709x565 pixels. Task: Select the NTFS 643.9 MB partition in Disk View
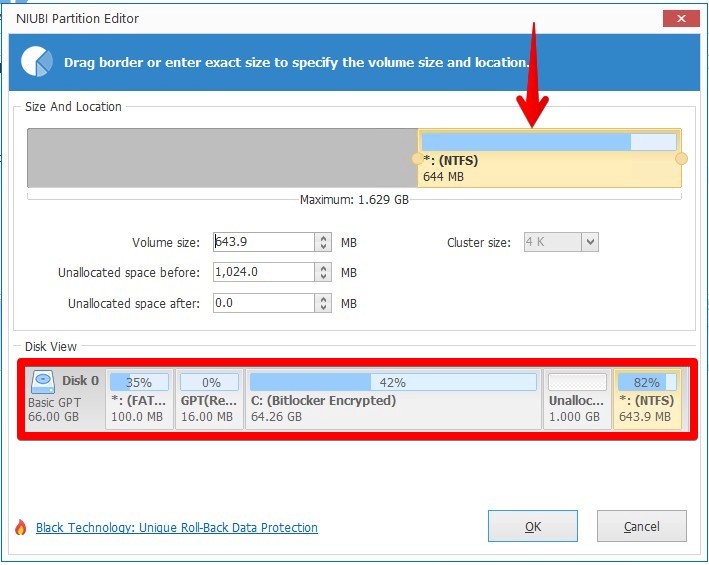pyautogui.click(x=647, y=399)
